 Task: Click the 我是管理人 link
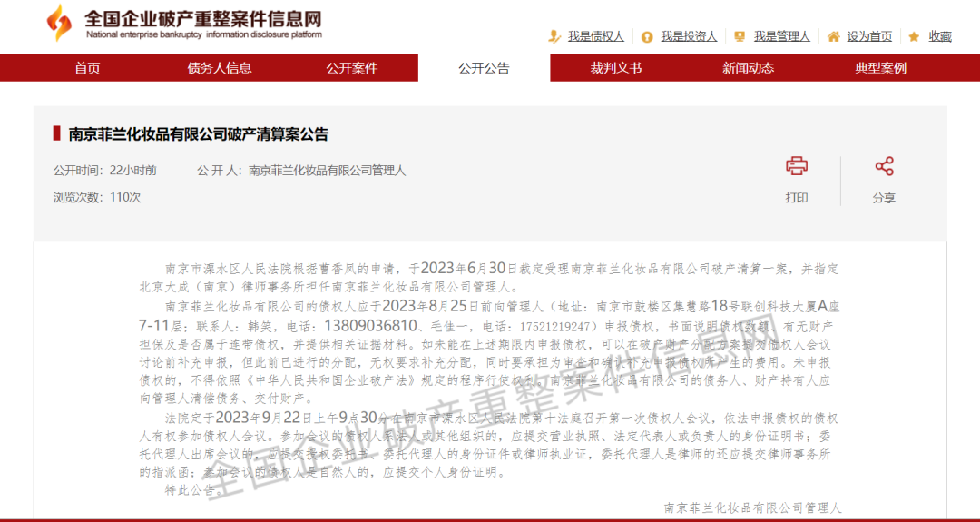point(781,36)
